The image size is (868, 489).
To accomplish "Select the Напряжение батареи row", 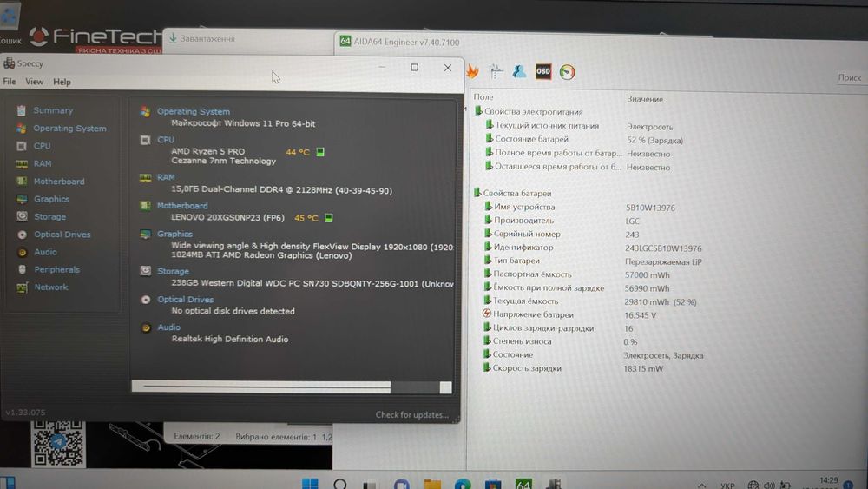I will tap(569, 314).
